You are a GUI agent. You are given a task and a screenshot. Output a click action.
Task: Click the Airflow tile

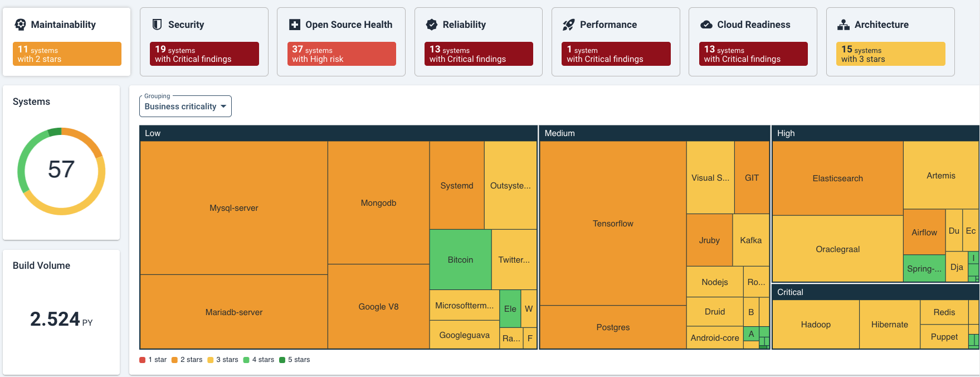pos(924,232)
